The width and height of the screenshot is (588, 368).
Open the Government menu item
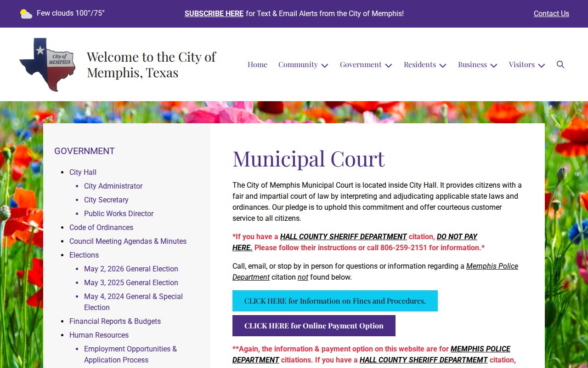pos(361,64)
